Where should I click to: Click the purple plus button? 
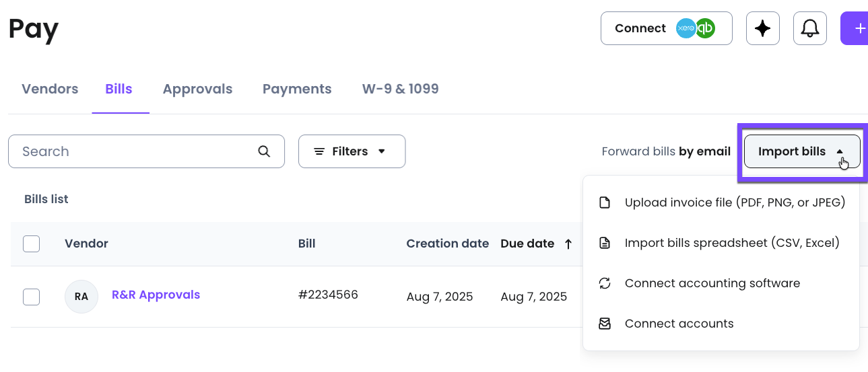(857, 28)
